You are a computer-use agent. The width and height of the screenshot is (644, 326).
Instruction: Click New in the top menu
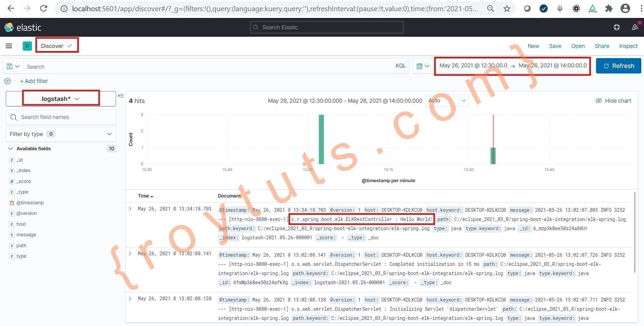click(533, 46)
